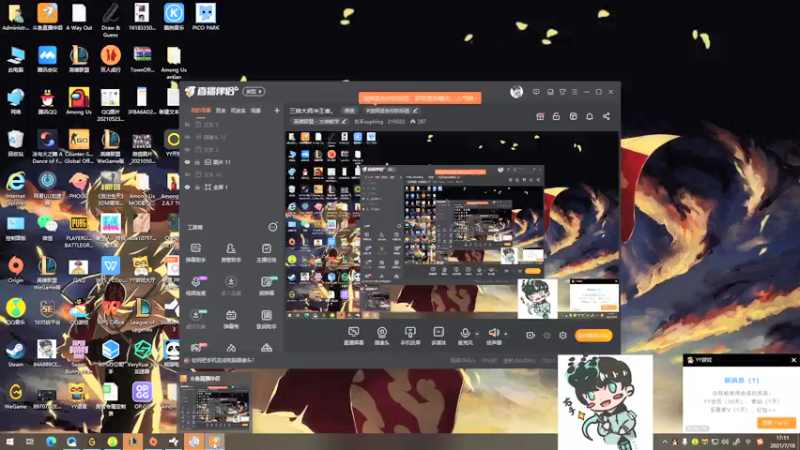Open the Steam desktop shortcut

15,354
